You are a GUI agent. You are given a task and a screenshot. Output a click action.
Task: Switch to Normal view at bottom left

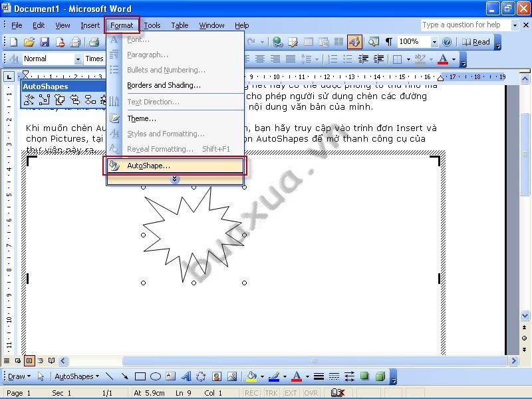click(x=7, y=360)
